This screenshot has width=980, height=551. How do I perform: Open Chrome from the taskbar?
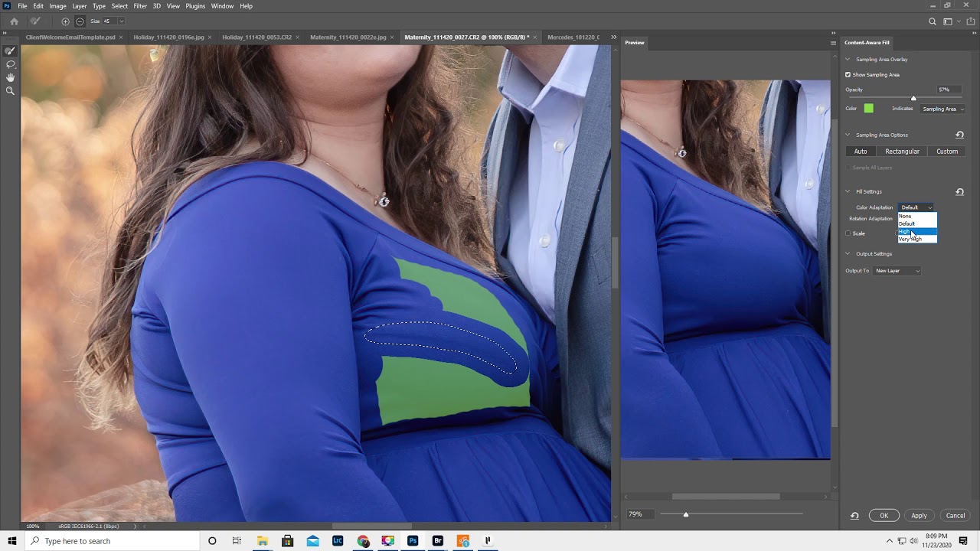click(363, 541)
